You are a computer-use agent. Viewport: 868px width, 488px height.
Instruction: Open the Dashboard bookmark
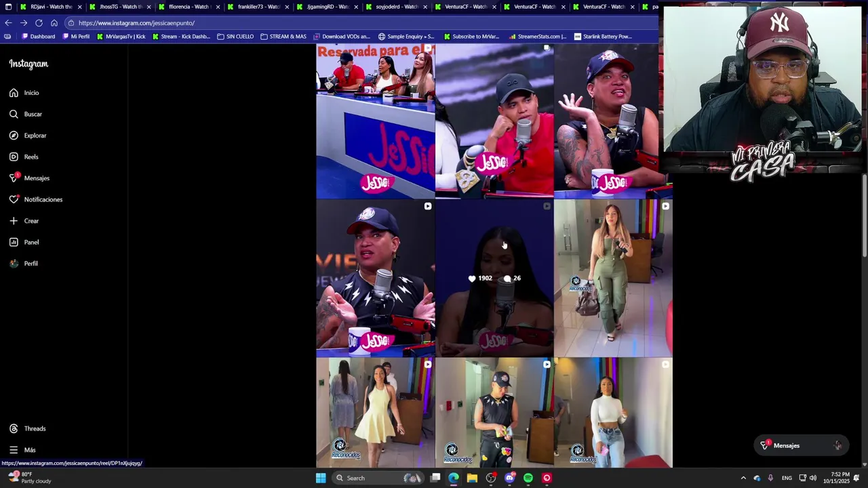tap(38, 37)
